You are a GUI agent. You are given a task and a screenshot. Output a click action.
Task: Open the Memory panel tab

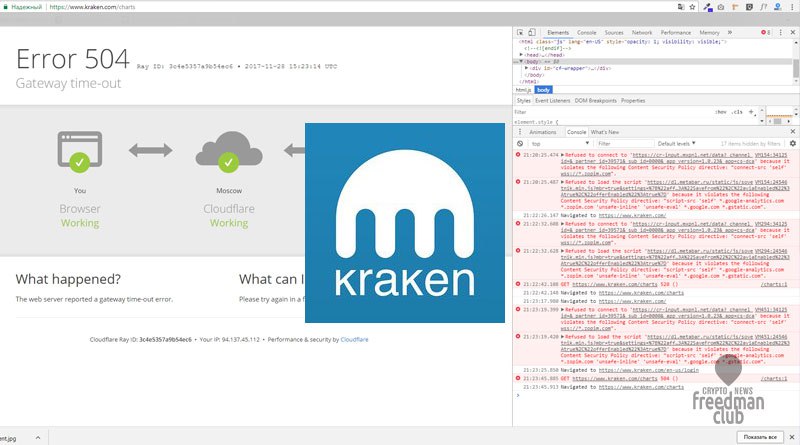pyautogui.click(x=709, y=32)
